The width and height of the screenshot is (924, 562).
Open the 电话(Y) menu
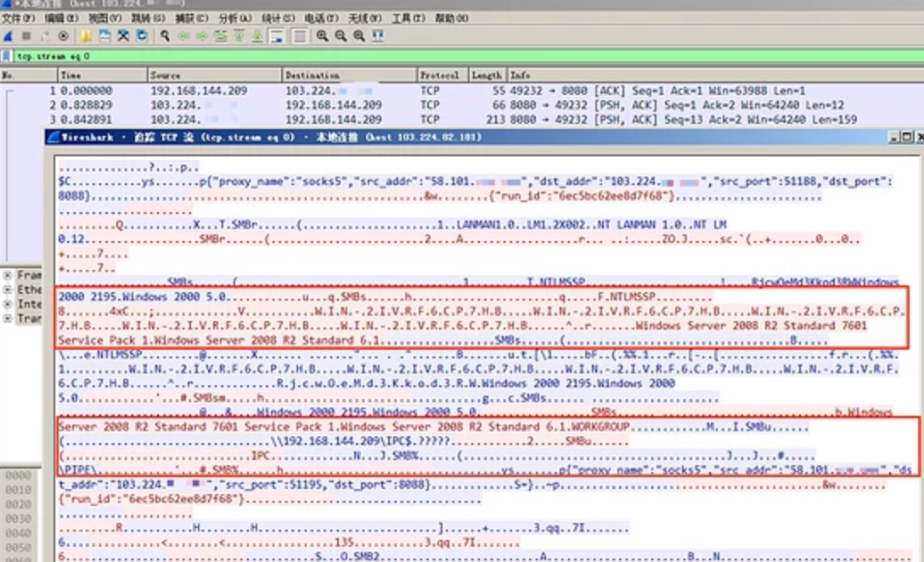322,19
